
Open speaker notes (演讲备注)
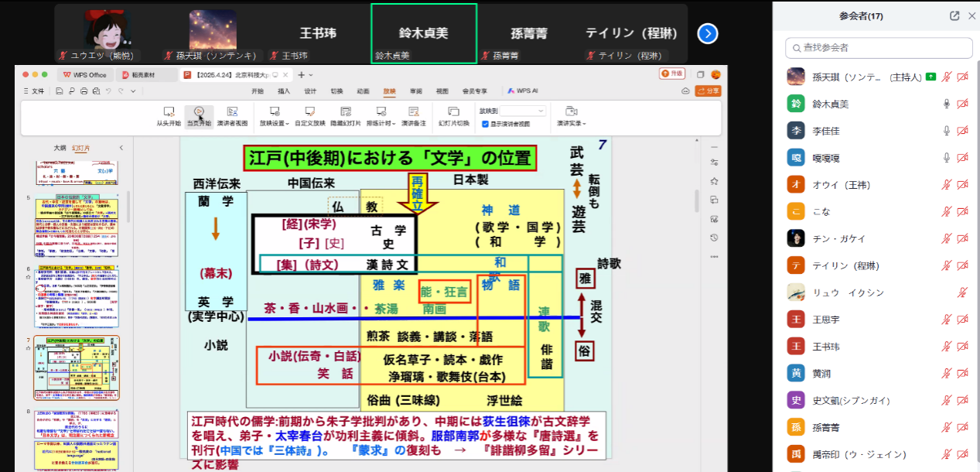pos(414,117)
